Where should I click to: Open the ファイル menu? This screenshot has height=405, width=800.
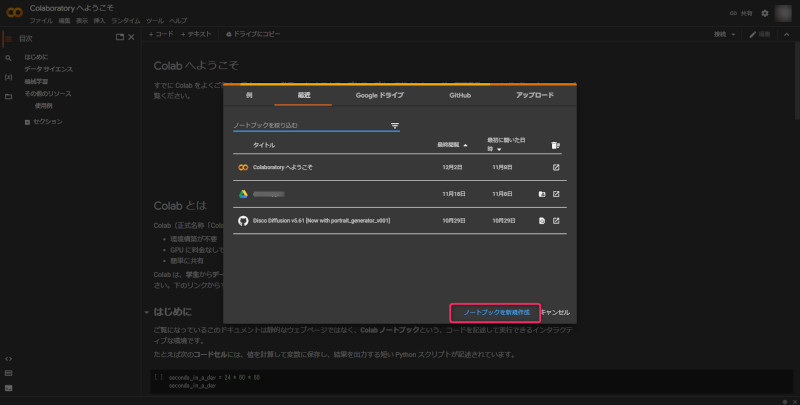point(41,21)
